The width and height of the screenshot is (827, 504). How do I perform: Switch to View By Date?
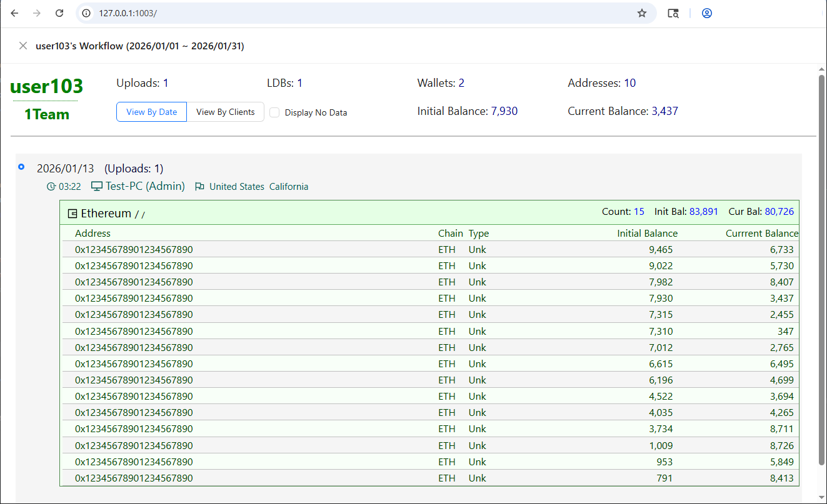tap(151, 112)
